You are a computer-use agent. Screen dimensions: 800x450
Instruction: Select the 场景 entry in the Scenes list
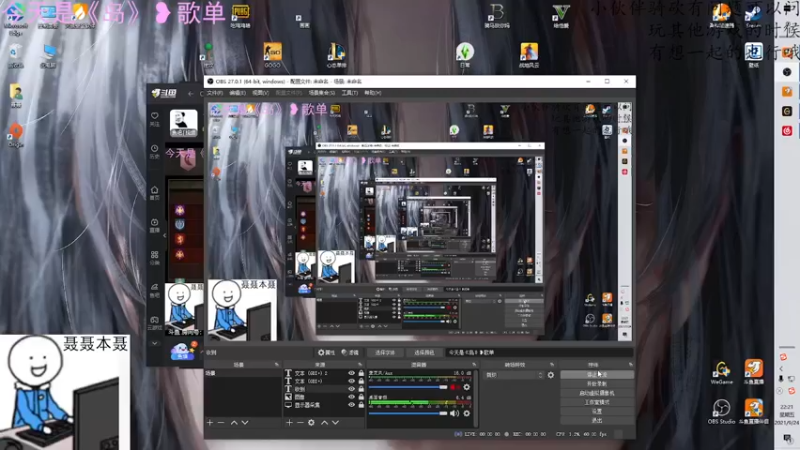243,373
